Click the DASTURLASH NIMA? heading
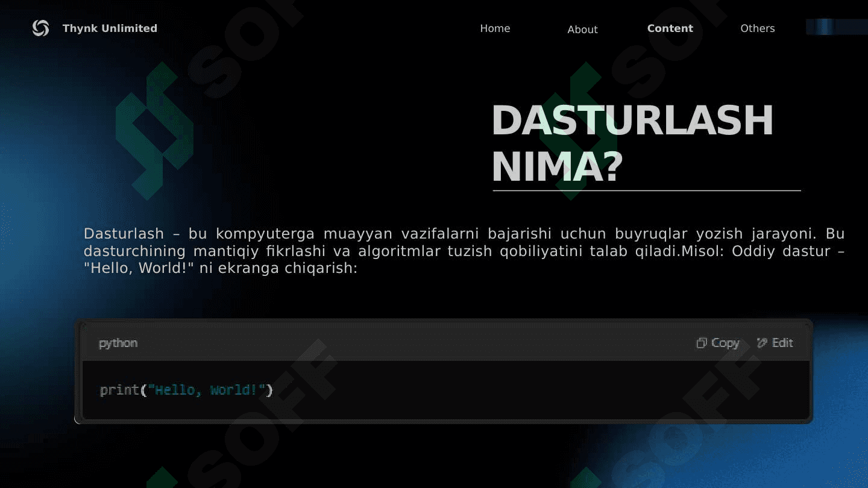This screenshot has width=868, height=488. 632,143
